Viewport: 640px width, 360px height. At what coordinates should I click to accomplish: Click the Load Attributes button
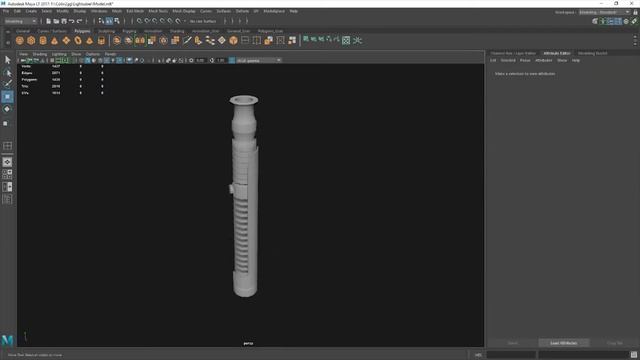564,343
